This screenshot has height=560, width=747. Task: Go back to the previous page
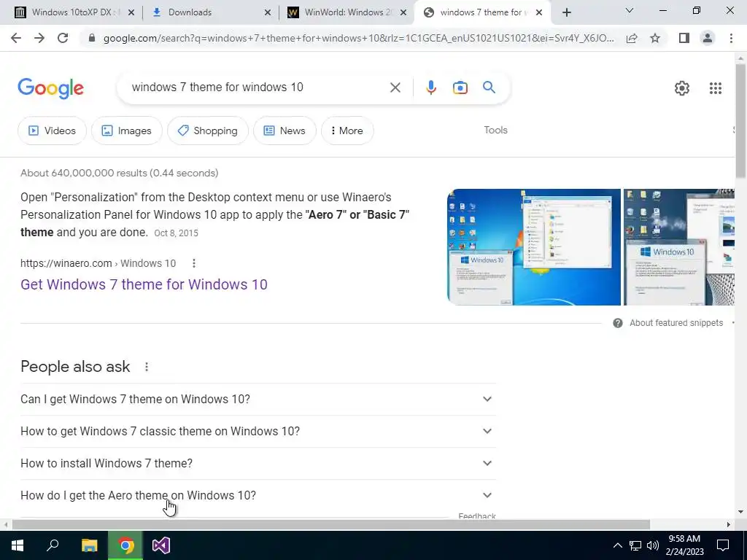[16, 38]
